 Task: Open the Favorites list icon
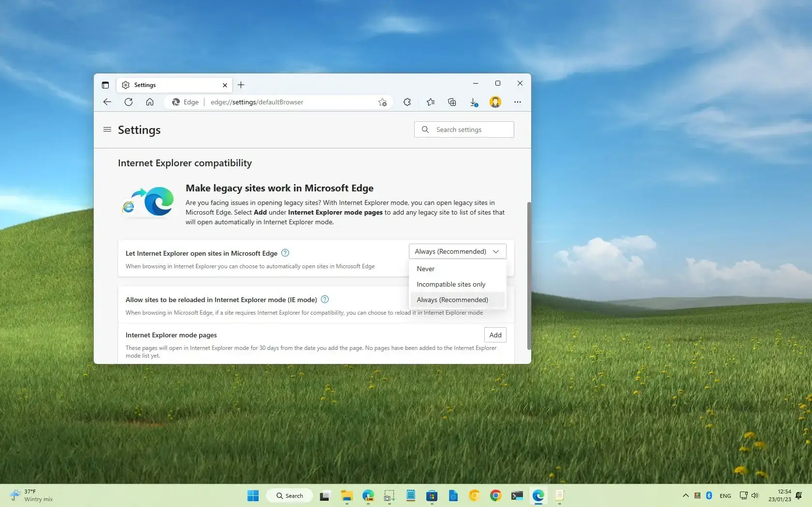click(x=431, y=102)
